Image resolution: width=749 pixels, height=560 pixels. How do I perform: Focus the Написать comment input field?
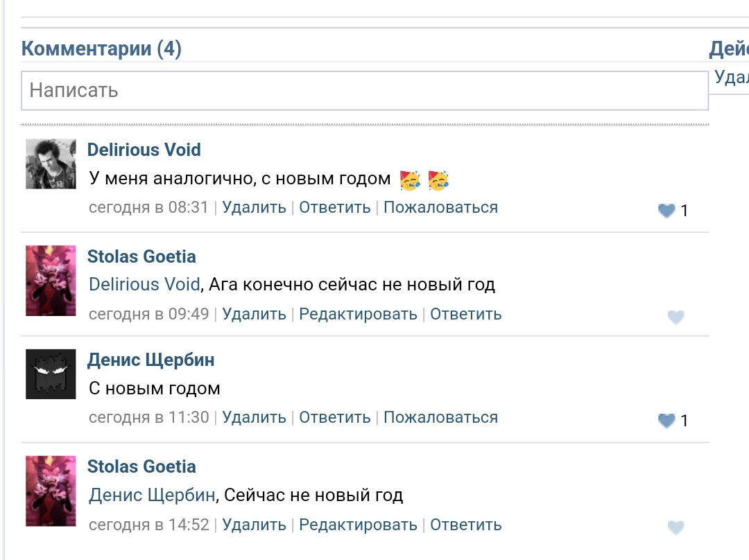coord(364,91)
